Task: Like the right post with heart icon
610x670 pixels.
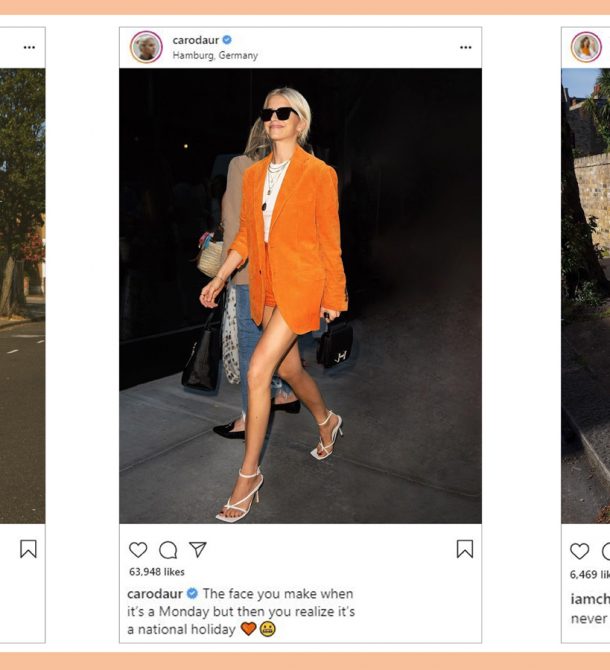Action: pos(580,551)
